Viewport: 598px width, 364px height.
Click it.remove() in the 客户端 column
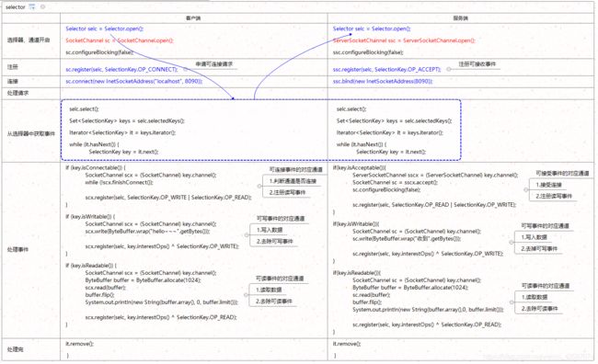79,344
